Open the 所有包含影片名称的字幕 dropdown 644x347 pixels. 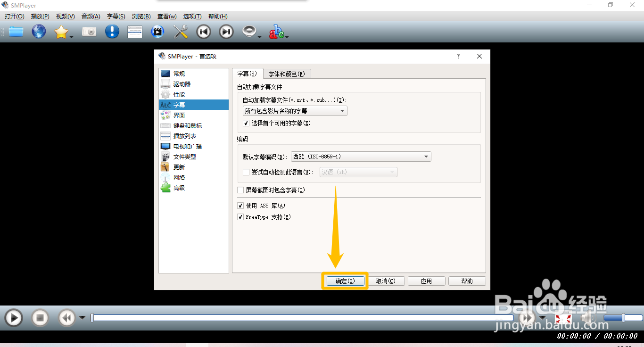(295, 111)
